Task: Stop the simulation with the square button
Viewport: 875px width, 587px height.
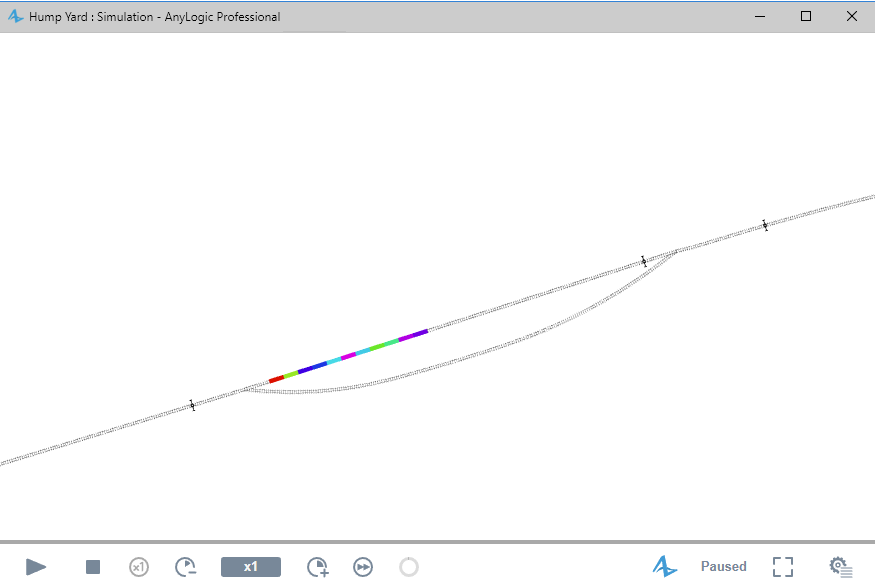Action: 93,567
